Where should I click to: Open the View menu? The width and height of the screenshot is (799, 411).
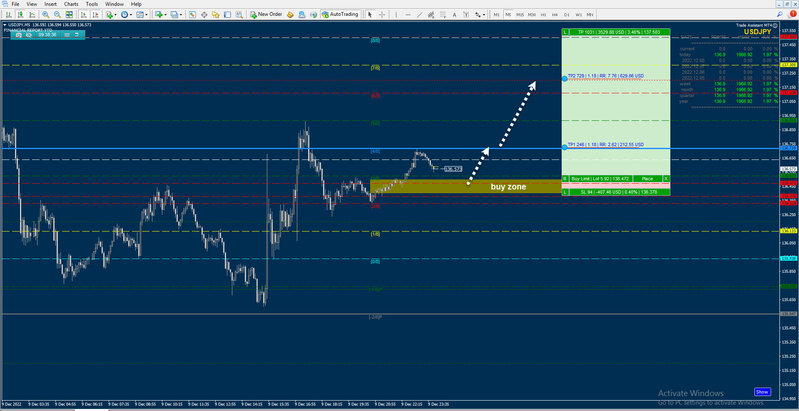[x=32, y=4]
